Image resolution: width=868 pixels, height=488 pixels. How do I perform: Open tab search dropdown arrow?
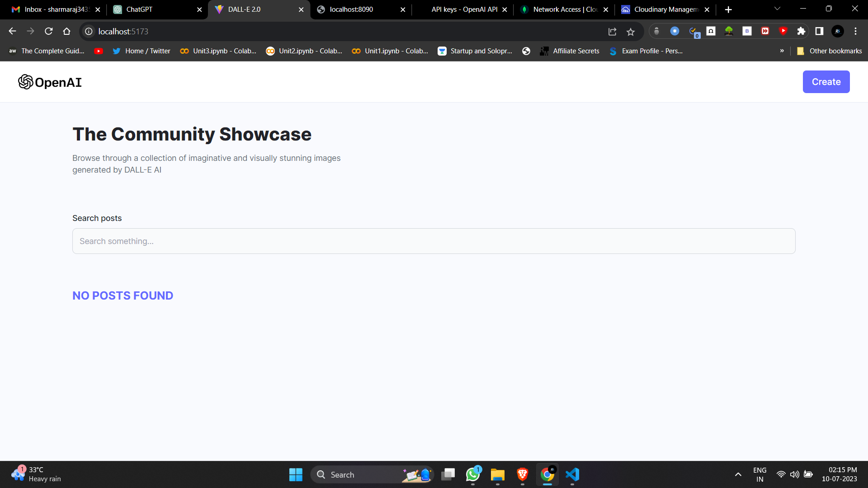777,9
